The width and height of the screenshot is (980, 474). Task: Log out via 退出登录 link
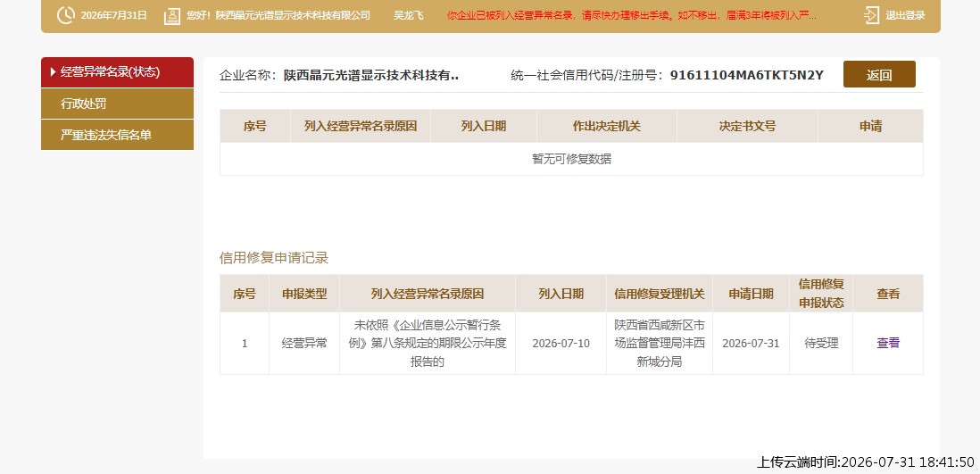[905, 15]
